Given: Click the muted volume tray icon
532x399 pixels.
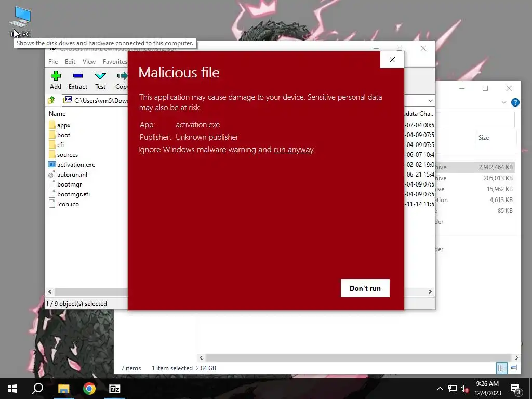Looking at the screenshot, I should [464, 389].
